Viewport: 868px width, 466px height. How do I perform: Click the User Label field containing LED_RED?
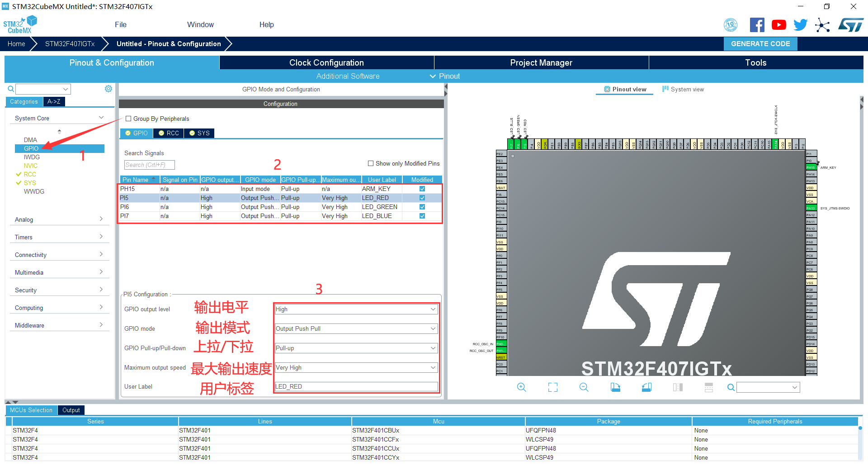[356, 387]
